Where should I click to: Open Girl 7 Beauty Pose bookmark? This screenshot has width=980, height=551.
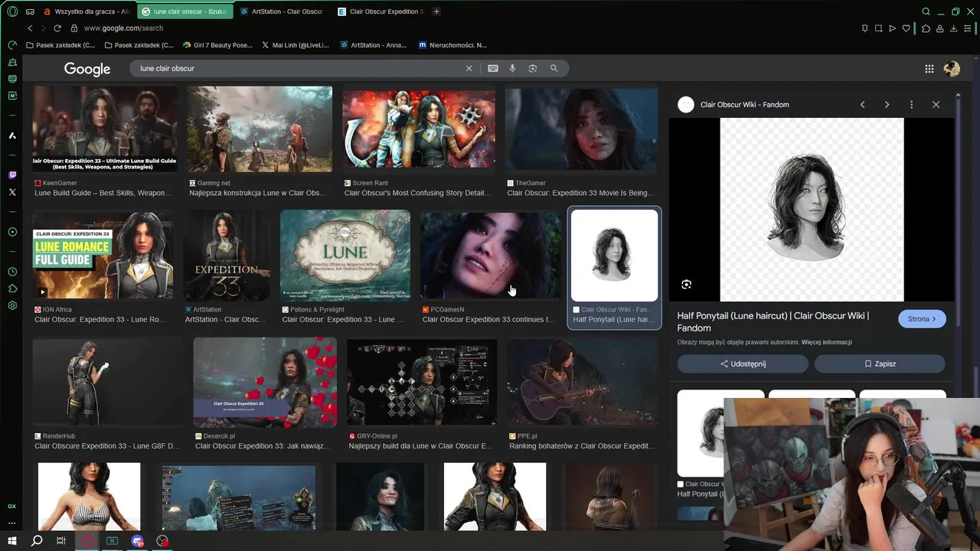click(217, 45)
